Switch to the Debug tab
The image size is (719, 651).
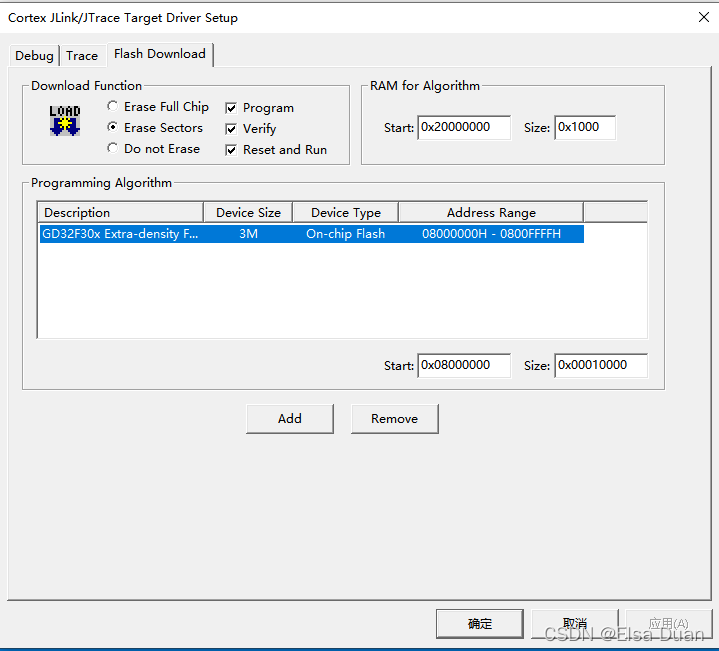click(34, 55)
